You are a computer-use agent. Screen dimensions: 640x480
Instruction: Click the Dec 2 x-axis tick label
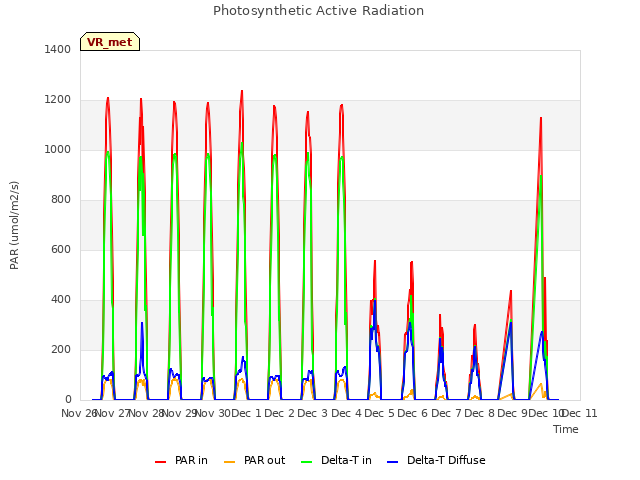[280, 413]
